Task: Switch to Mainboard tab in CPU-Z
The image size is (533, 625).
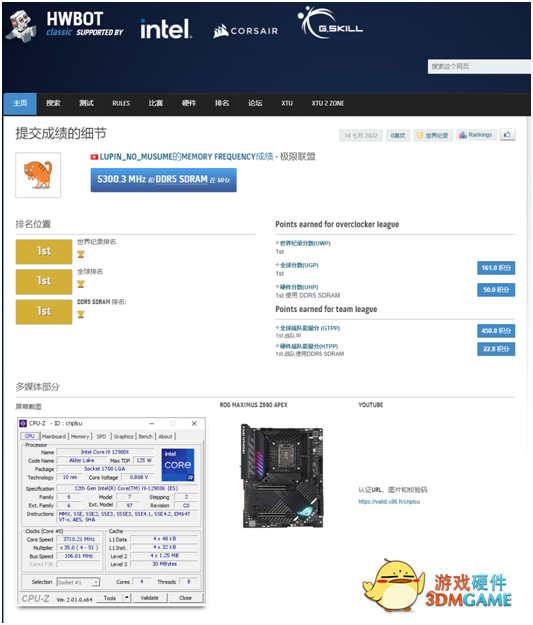Action: click(54, 436)
